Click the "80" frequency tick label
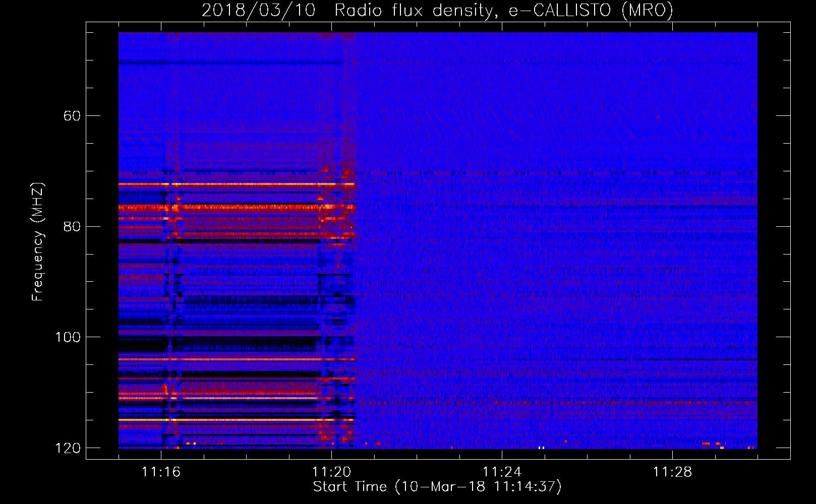The width and height of the screenshot is (816, 504). (x=72, y=226)
